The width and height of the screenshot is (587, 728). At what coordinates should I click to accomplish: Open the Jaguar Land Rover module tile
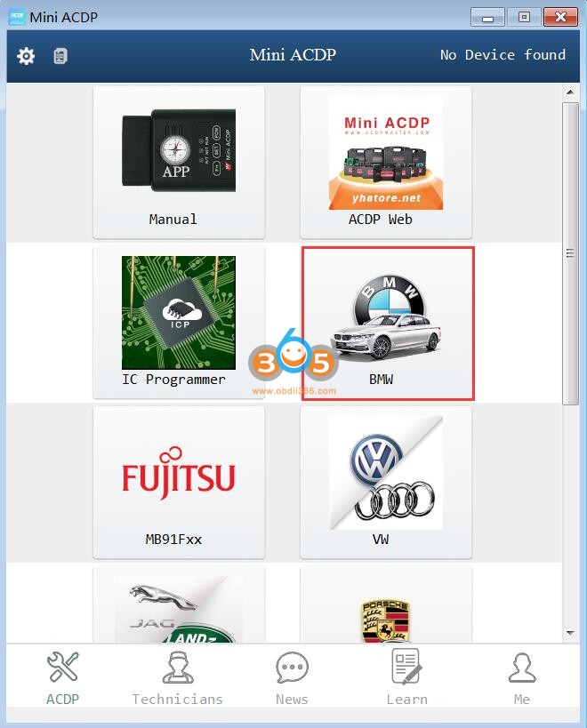pos(179,605)
